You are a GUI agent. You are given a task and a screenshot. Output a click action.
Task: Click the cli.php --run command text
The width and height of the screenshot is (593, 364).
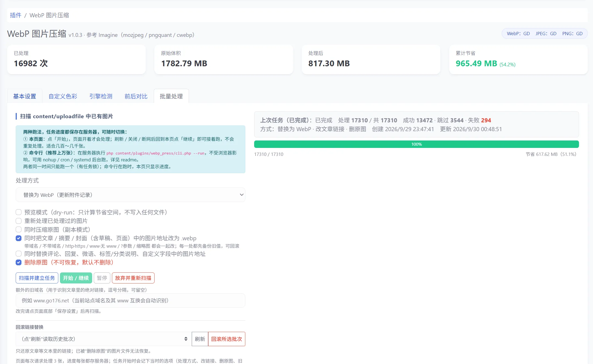(155, 153)
